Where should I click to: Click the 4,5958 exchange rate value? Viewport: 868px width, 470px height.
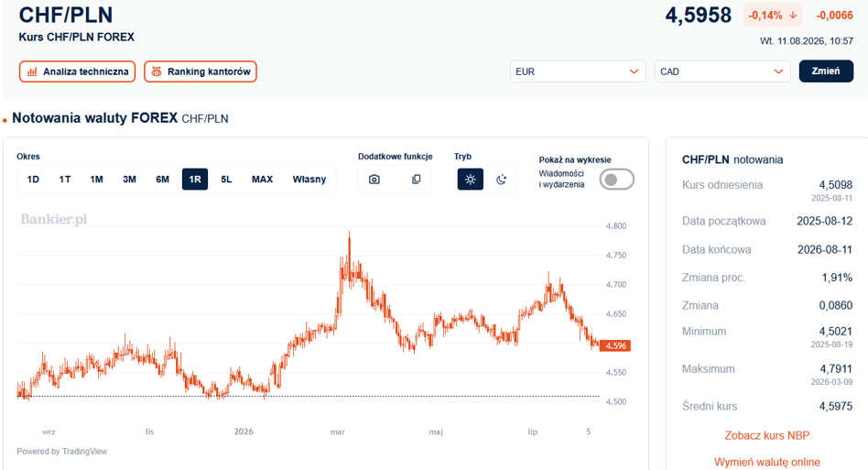698,16
